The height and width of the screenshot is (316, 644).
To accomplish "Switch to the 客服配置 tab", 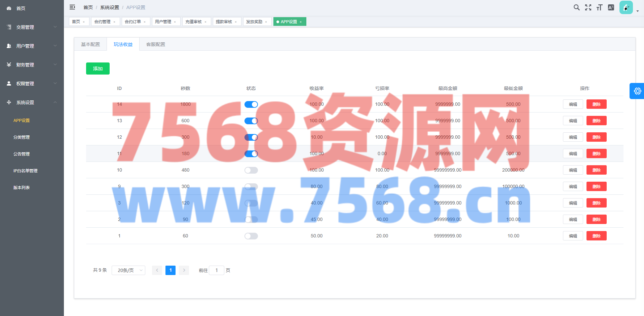I will point(156,44).
